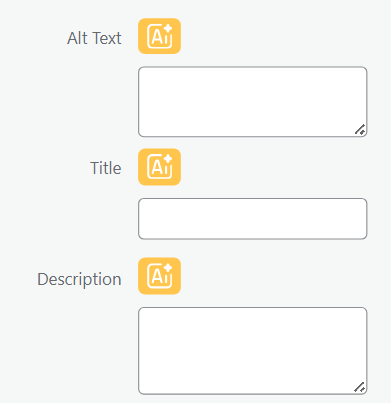Place the cursor in the single-line Title box
This screenshot has width=391, height=403.
(x=253, y=219)
